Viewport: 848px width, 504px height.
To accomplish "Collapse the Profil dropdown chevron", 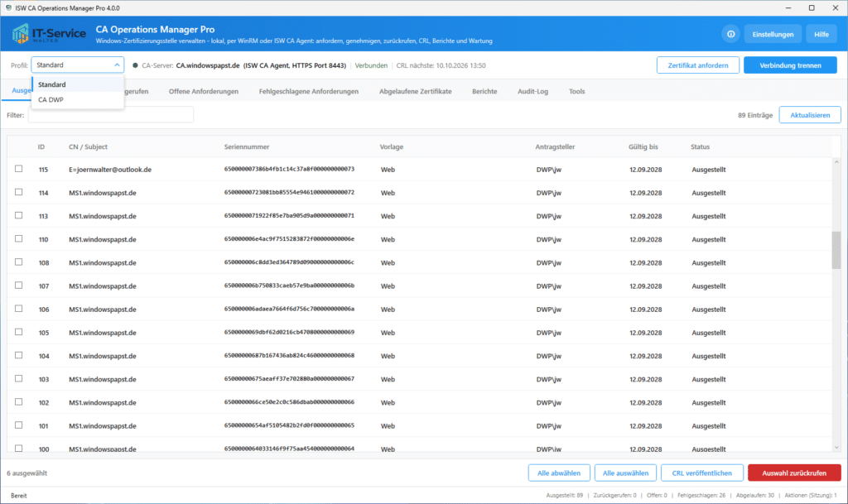I will pyautogui.click(x=117, y=65).
